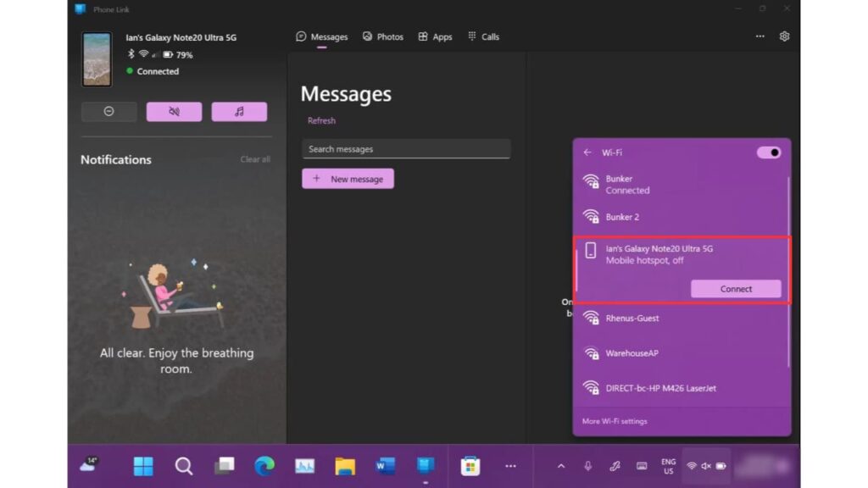This screenshot has width=868, height=488.
Task: Open File Explorer from taskbar
Action: [345, 466]
